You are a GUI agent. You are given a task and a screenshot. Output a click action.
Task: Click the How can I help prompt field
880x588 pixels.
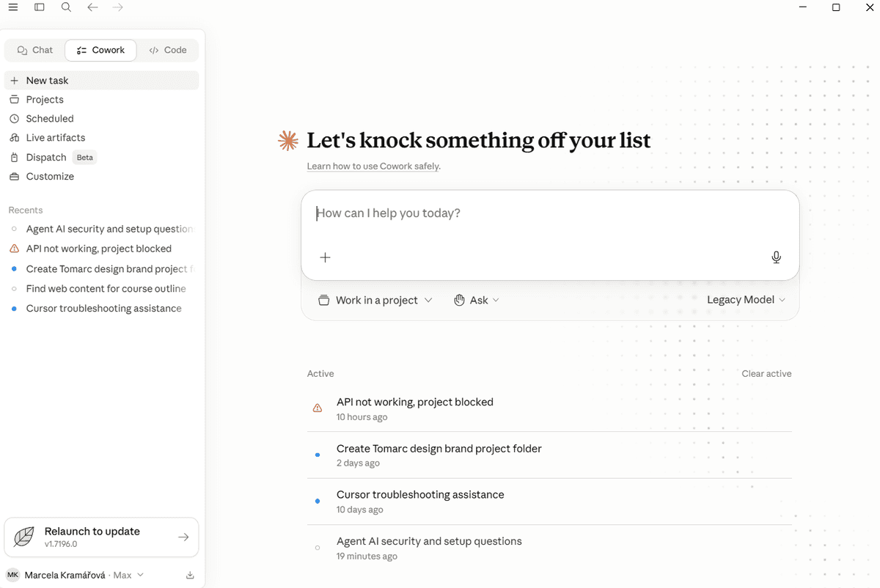pyautogui.click(x=550, y=214)
